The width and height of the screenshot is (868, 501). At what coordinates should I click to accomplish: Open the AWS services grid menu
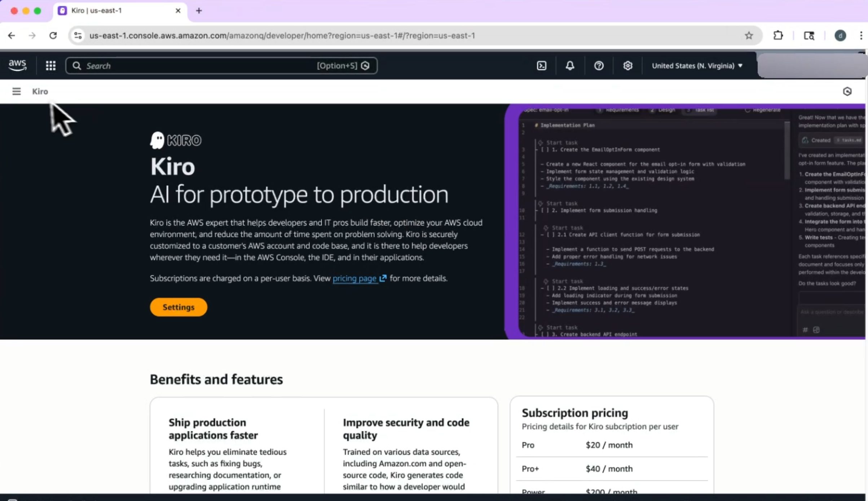pyautogui.click(x=50, y=66)
